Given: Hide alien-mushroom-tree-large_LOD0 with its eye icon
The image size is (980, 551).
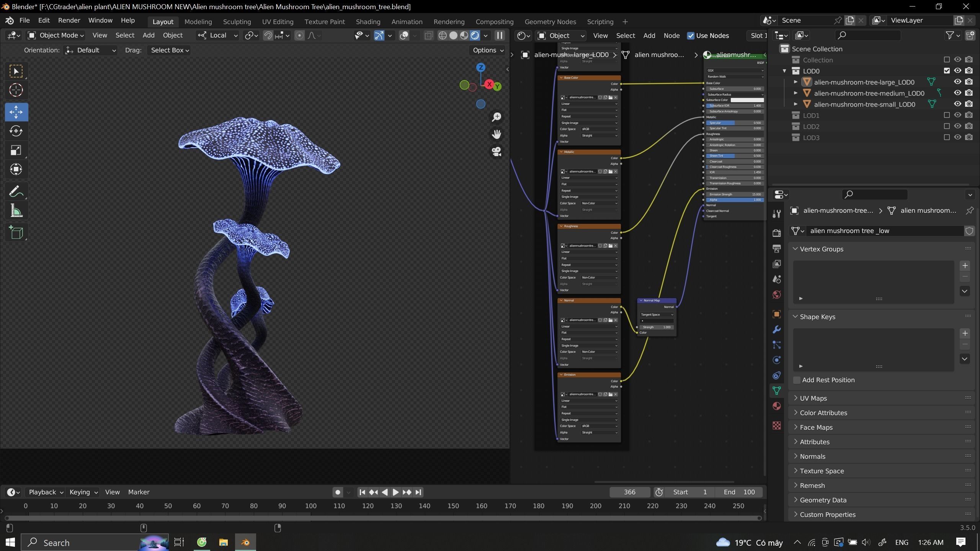Looking at the screenshot, I should [957, 82].
